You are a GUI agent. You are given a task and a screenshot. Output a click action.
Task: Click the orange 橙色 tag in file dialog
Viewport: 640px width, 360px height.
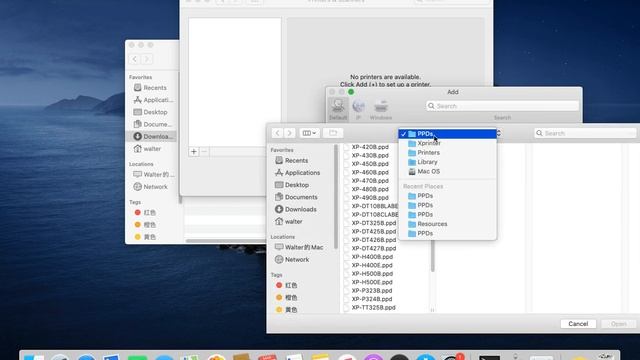[x=286, y=298]
